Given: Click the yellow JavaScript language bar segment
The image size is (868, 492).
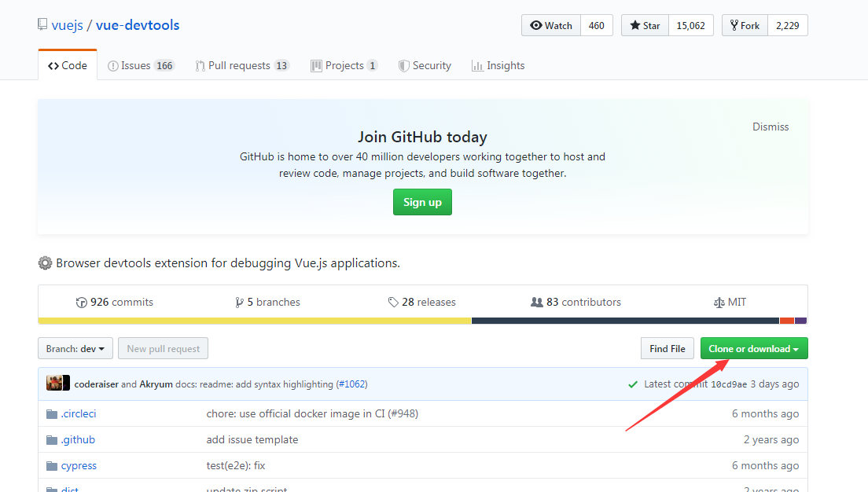Looking at the screenshot, I should (x=255, y=321).
